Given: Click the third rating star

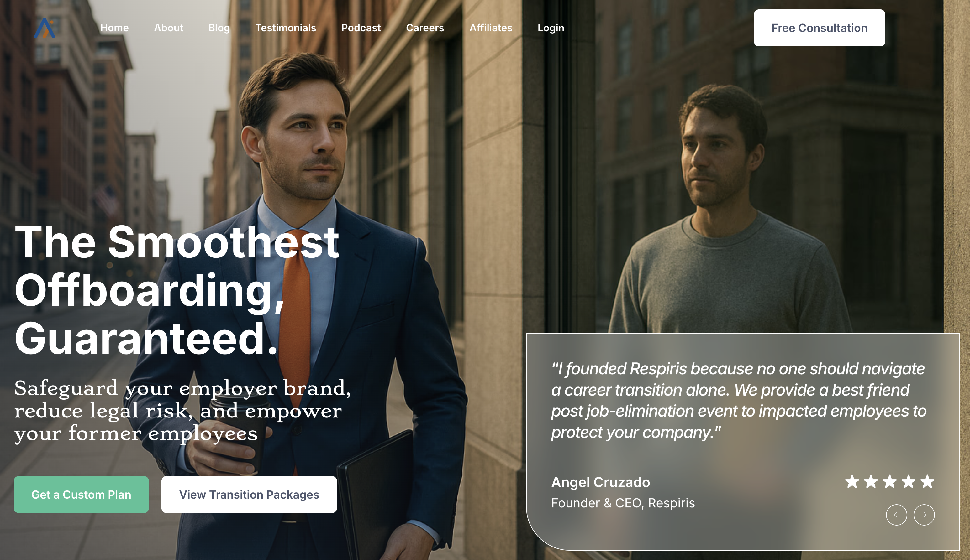Looking at the screenshot, I should 889,481.
